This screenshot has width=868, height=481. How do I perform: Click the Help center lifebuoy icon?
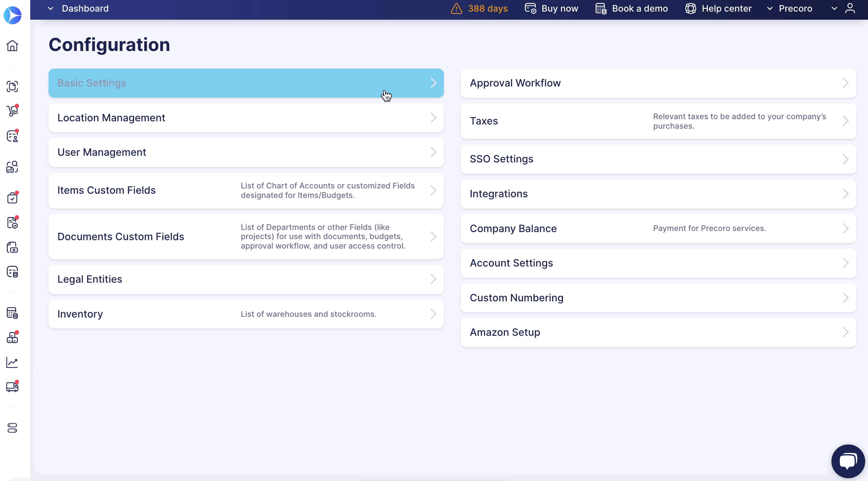click(x=691, y=8)
